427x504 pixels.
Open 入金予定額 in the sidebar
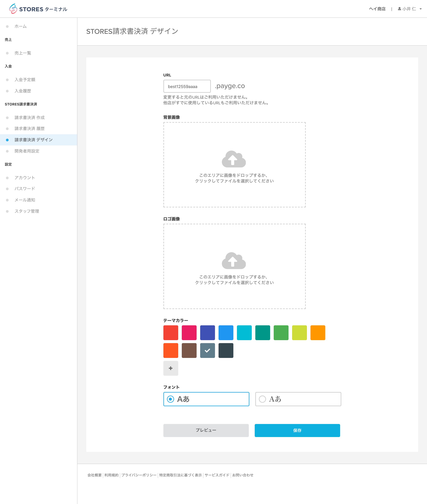coord(25,80)
